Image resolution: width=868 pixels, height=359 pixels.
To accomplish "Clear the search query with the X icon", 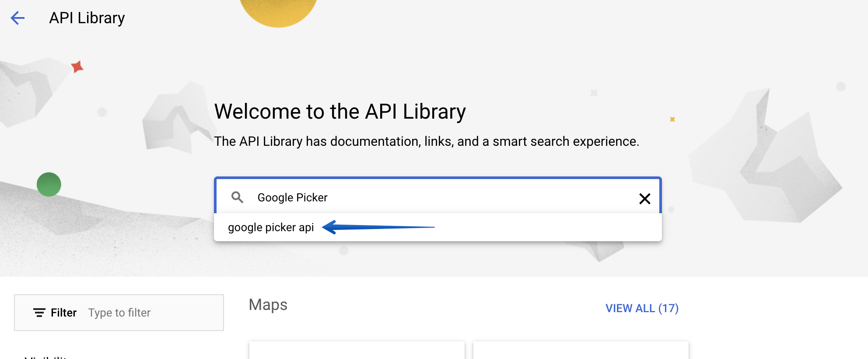I will pyautogui.click(x=645, y=199).
